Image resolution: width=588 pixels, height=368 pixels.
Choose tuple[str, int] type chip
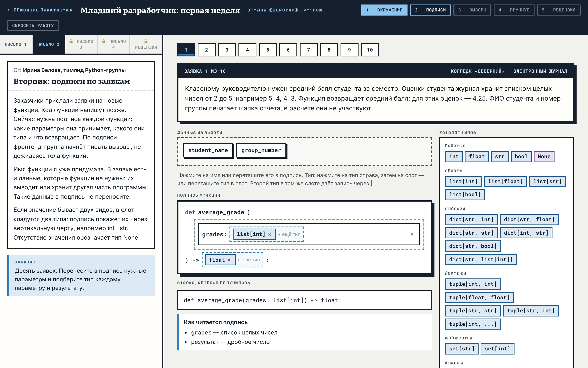pos(531,311)
